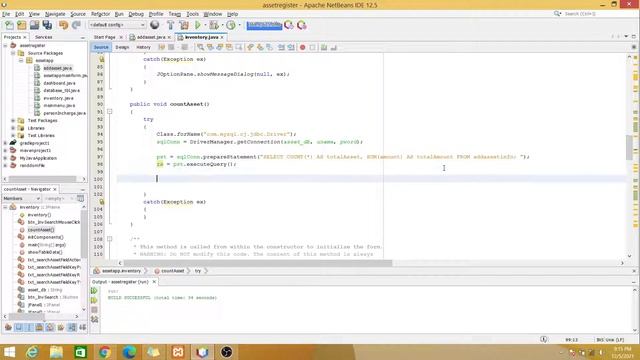Click the Clean and Build Project icon
Image resolution: width=640 pixels, height=360 pixels.
click(184, 25)
